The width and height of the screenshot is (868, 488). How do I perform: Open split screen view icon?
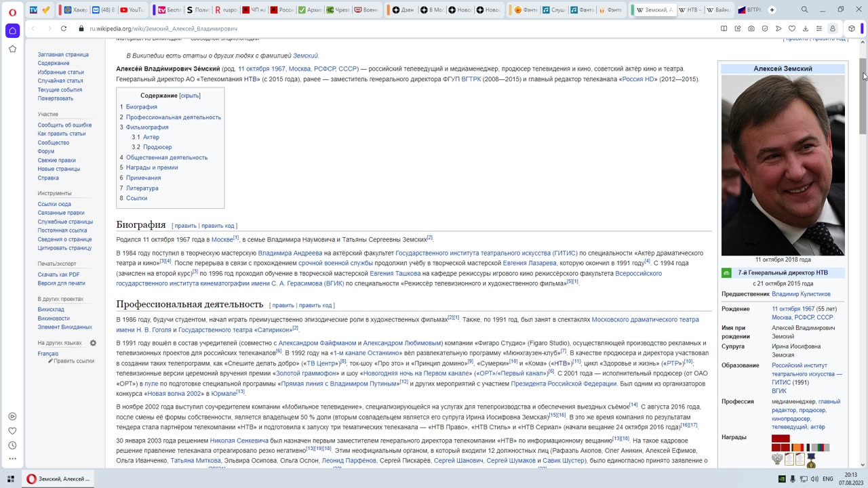point(724,28)
